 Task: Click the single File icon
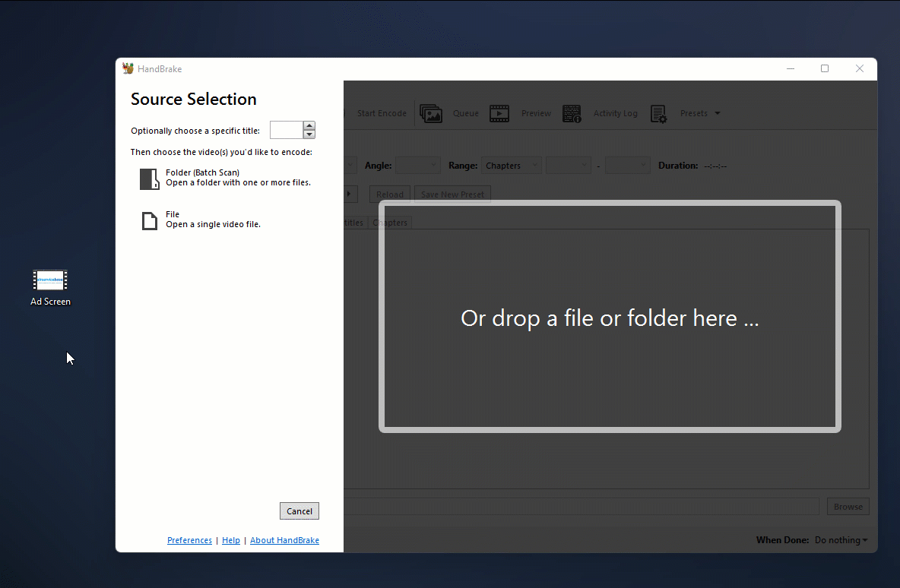pyautogui.click(x=149, y=220)
